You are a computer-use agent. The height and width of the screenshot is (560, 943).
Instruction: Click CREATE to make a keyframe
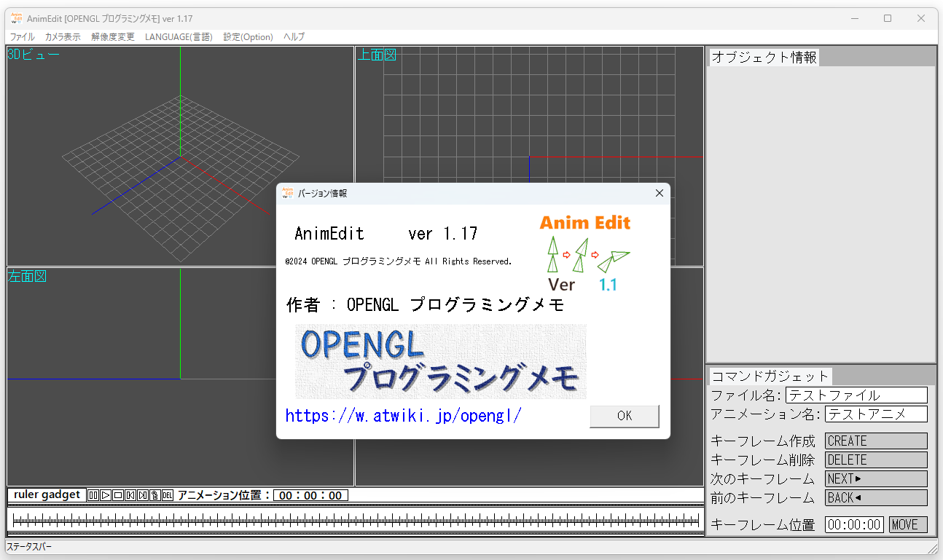[876, 441]
